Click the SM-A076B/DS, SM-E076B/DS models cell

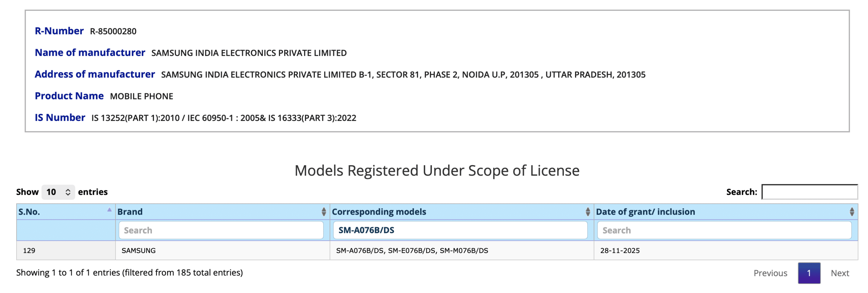point(412,250)
